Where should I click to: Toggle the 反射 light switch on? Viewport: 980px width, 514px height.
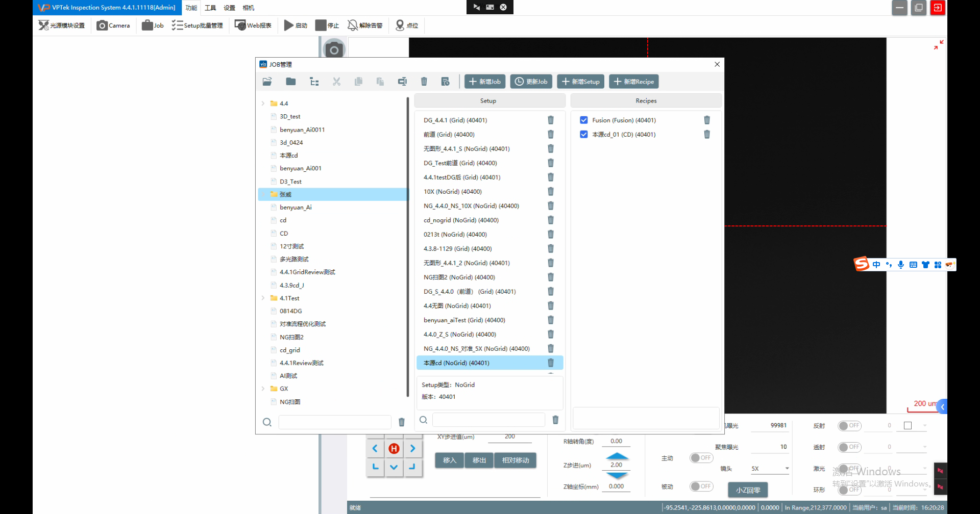click(849, 426)
